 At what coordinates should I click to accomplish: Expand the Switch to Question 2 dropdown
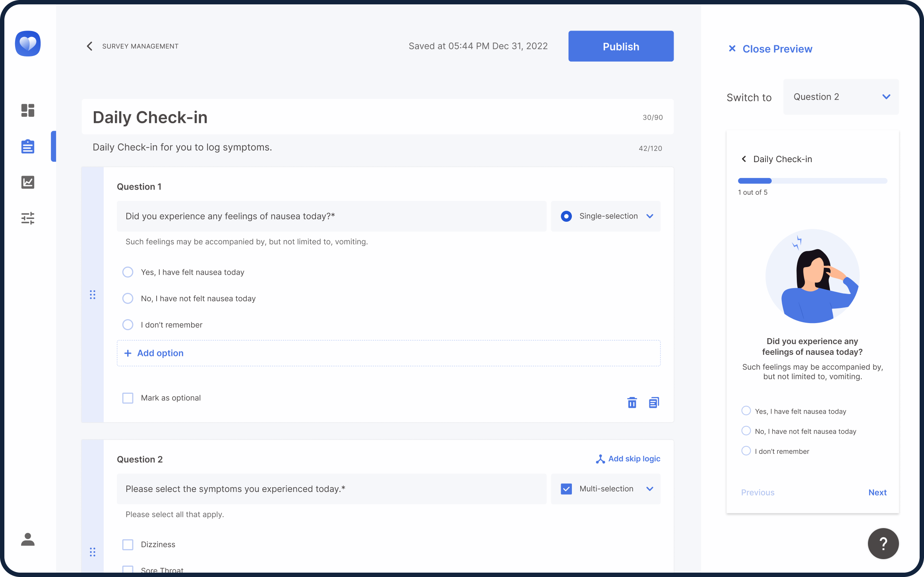point(841,97)
